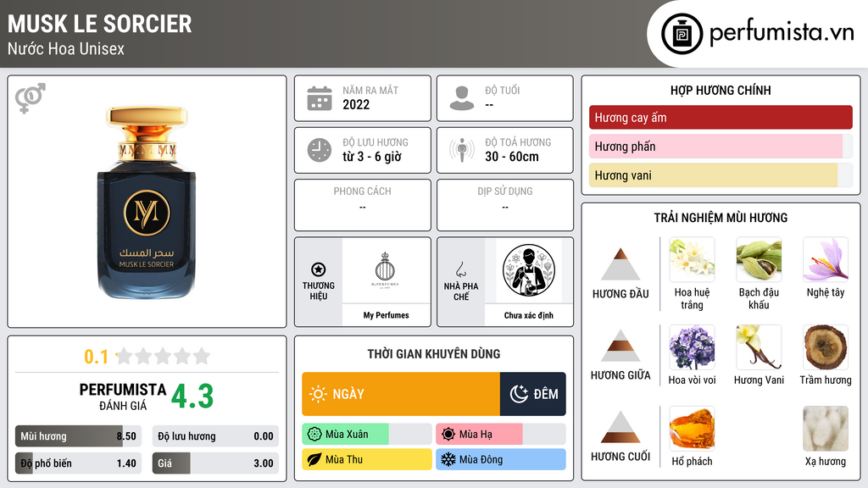
Task: Click the Musk Le Sorcier bottle image
Action: [147, 202]
